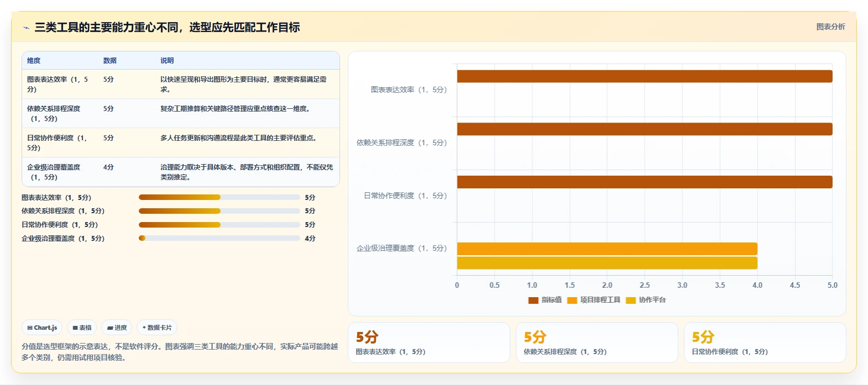The image size is (868, 385).
Task: Click the 数据 table column header
Action: (110, 61)
